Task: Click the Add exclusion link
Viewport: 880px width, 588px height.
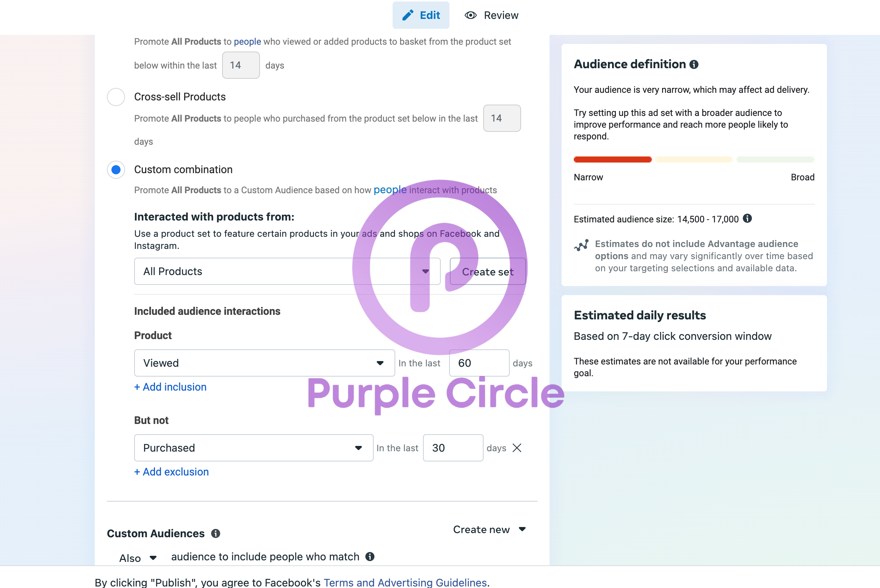Action: click(172, 472)
